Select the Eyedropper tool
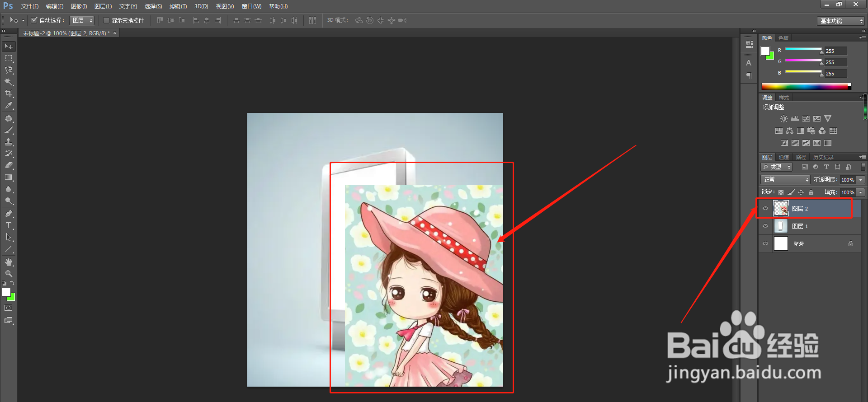The height and width of the screenshot is (402, 868). pyautogui.click(x=9, y=105)
